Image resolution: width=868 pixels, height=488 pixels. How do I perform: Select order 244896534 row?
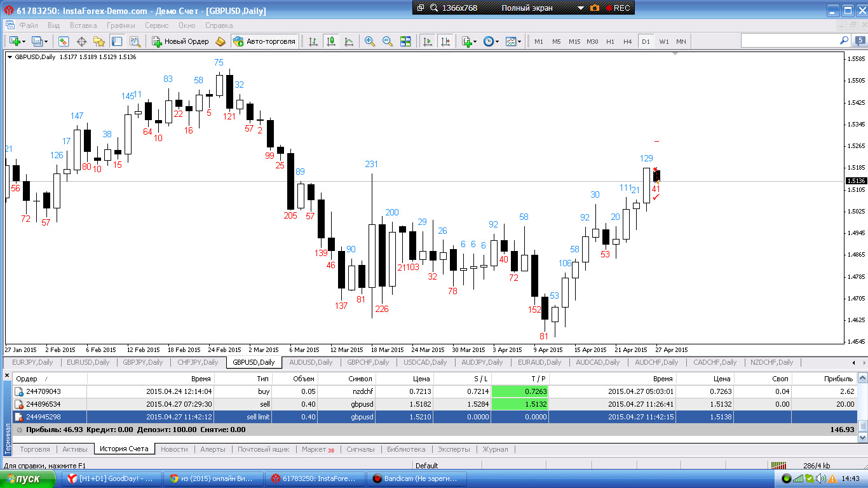(x=435, y=403)
